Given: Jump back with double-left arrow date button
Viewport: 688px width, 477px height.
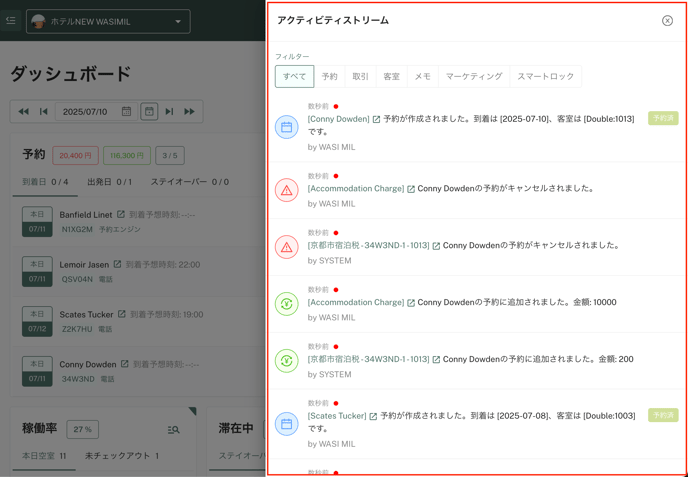Looking at the screenshot, I should point(23,111).
